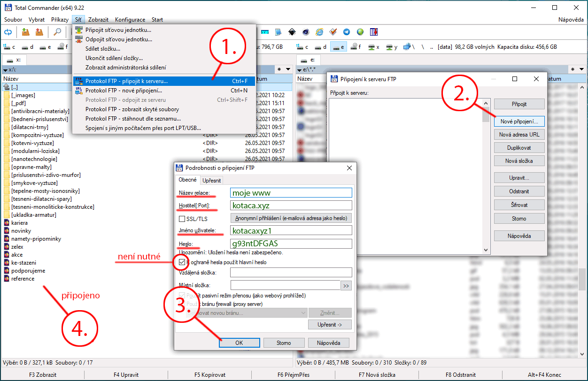Open left panel directory history dropdown arrow
Screen dimensions: 588x381
pos(287,69)
